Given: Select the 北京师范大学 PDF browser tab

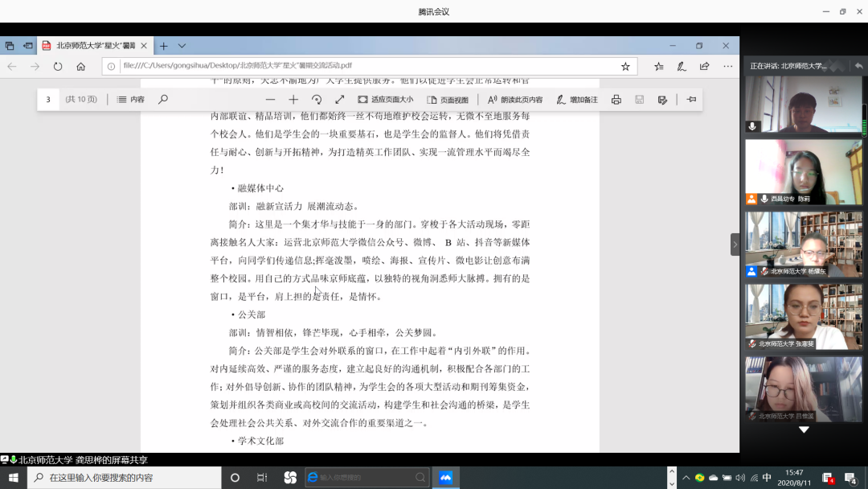Looking at the screenshot, I should tap(95, 46).
